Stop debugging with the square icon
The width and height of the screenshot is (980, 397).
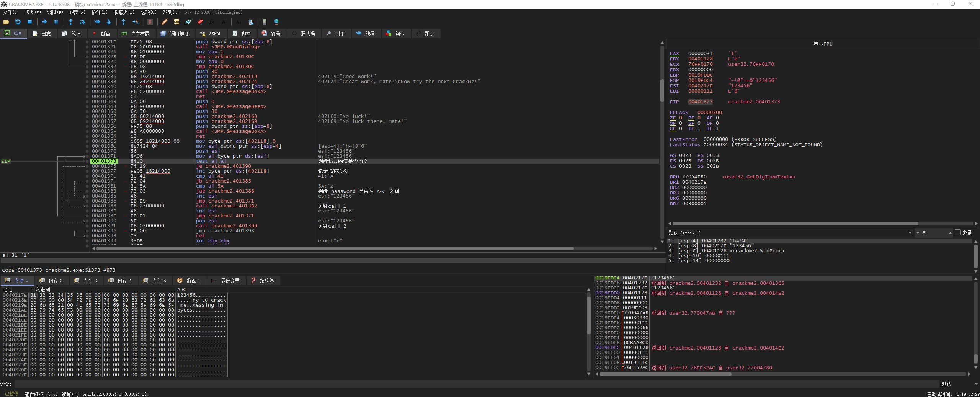pyautogui.click(x=29, y=22)
